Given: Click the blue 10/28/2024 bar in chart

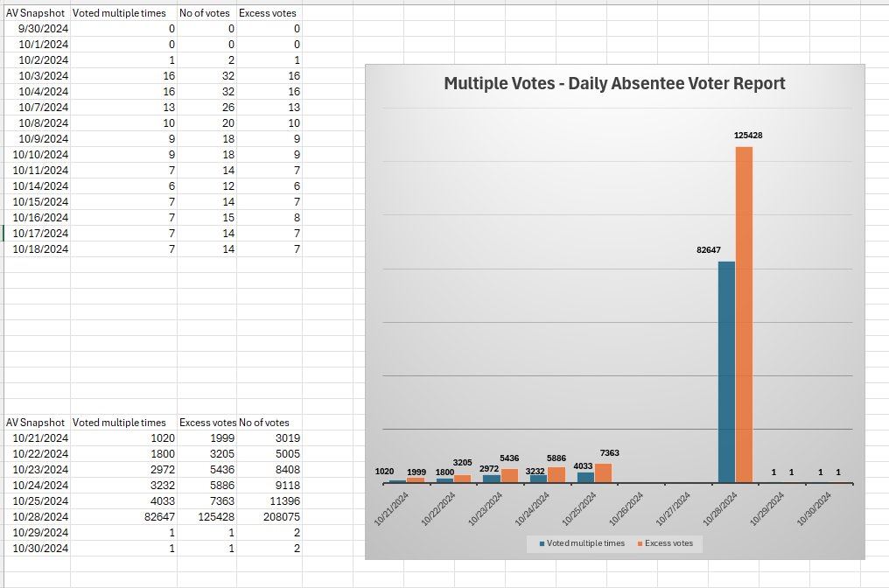Looking at the screenshot, I should [x=725, y=372].
